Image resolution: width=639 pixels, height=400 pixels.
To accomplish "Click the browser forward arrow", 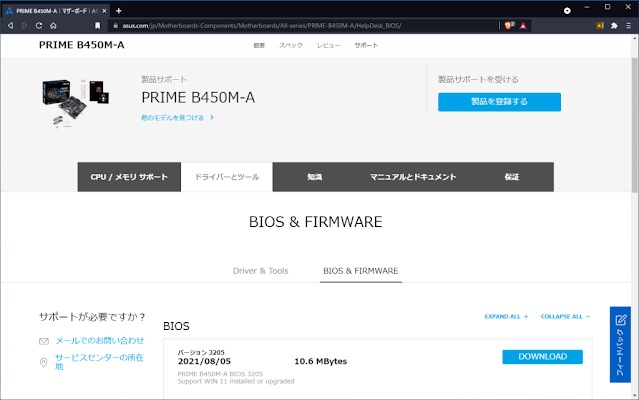I will (x=24, y=26).
